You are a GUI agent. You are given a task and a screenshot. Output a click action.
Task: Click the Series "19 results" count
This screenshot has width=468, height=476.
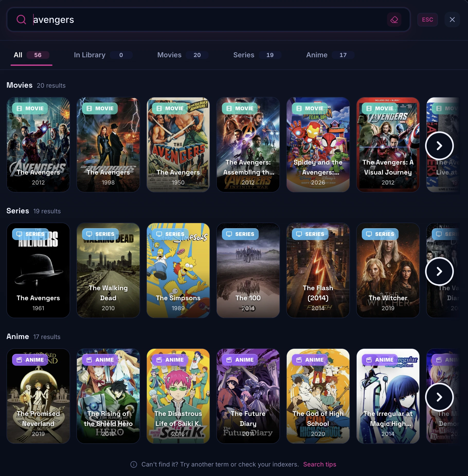[47, 211]
